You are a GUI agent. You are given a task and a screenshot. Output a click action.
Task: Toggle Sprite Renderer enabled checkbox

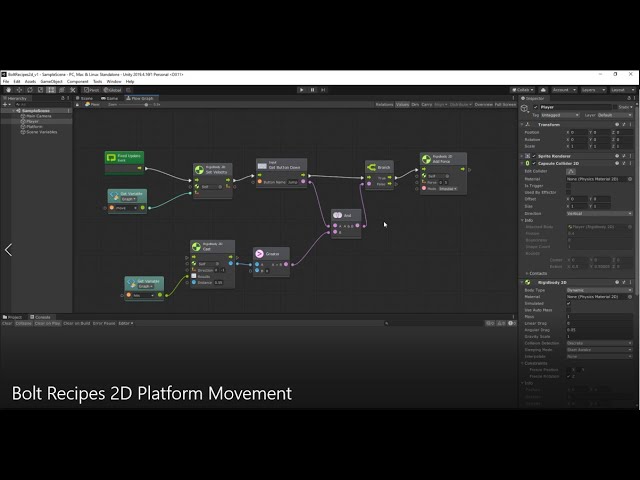tap(534, 156)
